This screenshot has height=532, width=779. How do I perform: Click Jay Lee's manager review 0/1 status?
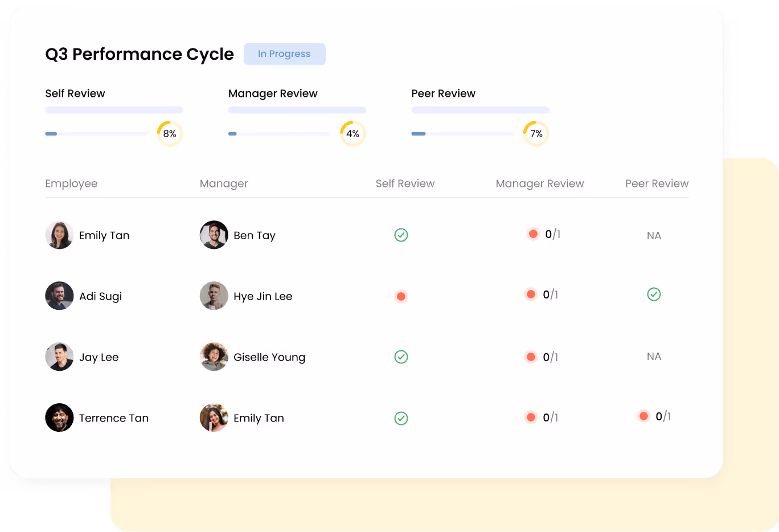pos(542,357)
